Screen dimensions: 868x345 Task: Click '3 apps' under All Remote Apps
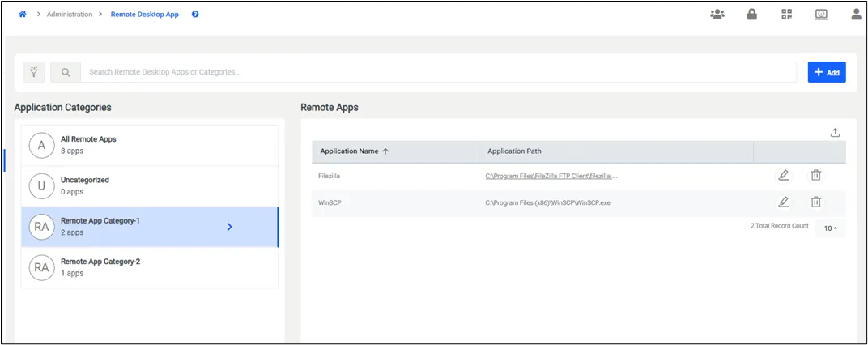tap(72, 151)
